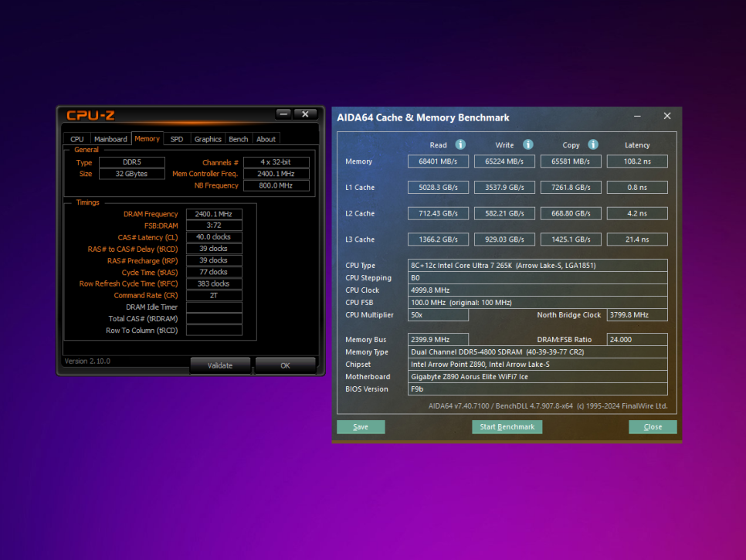
Task: Click the Read column info icon
Action: 460,144
